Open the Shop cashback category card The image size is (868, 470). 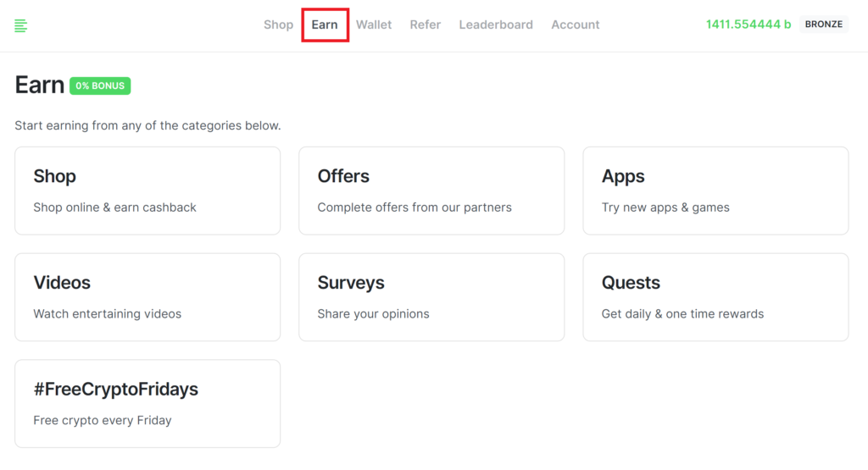pyautogui.click(x=147, y=191)
